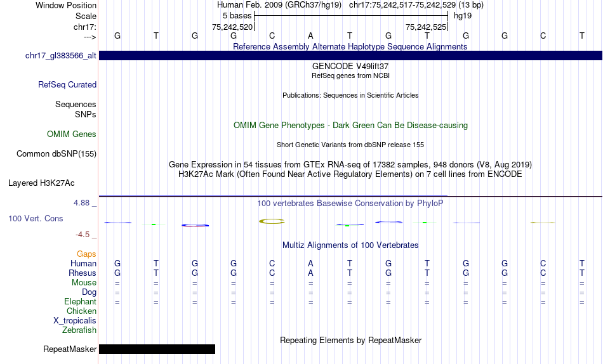
Task: Select the X_tropicalis species label
Action: pos(75,321)
